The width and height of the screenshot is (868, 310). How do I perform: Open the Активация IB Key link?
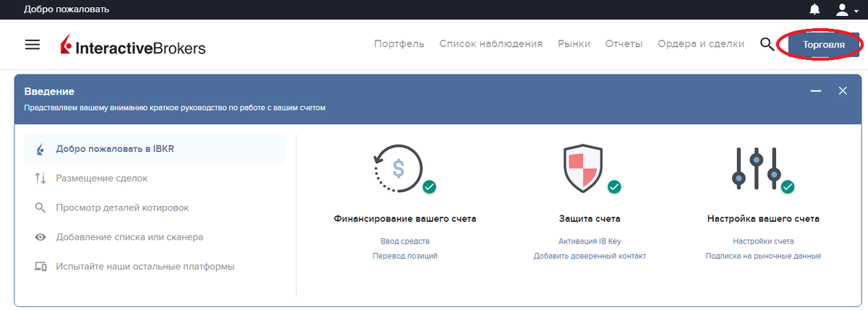[590, 241]
